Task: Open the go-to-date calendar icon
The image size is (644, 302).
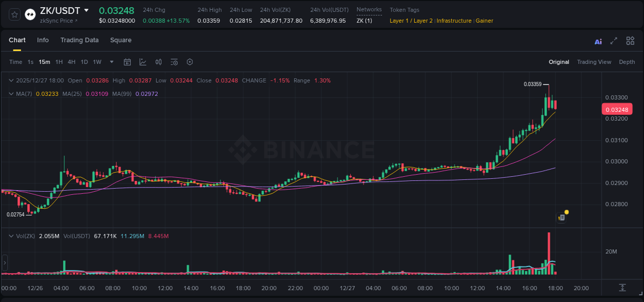Action: click(127, 62)
